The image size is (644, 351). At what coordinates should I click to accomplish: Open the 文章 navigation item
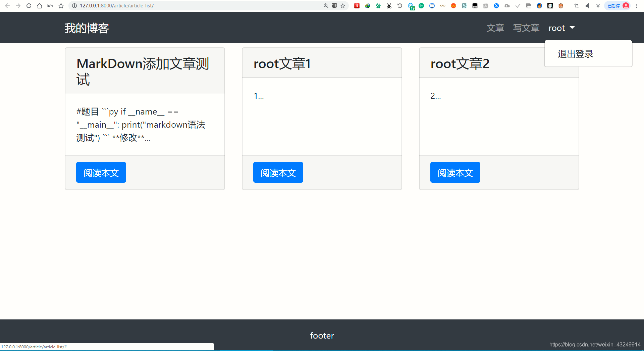click(x=495, y=28)
